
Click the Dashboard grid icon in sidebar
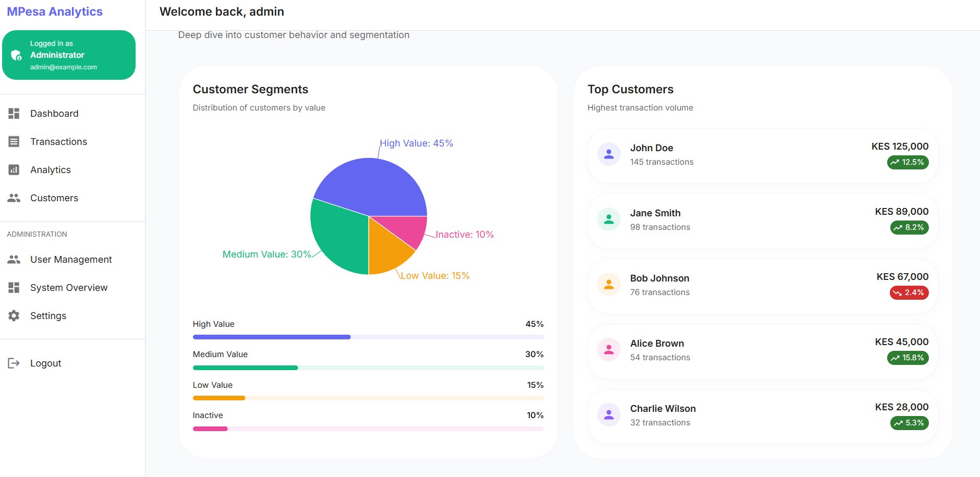click(x=14, y=114)
